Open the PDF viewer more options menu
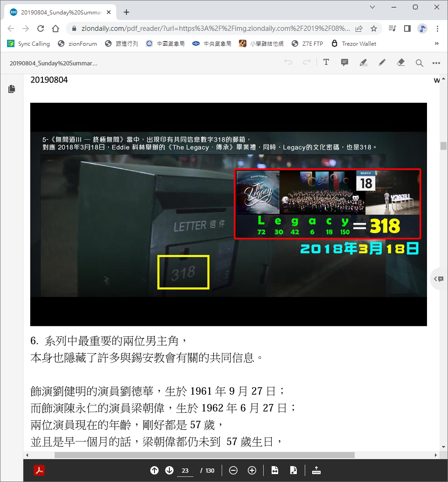 click(436, 63)
